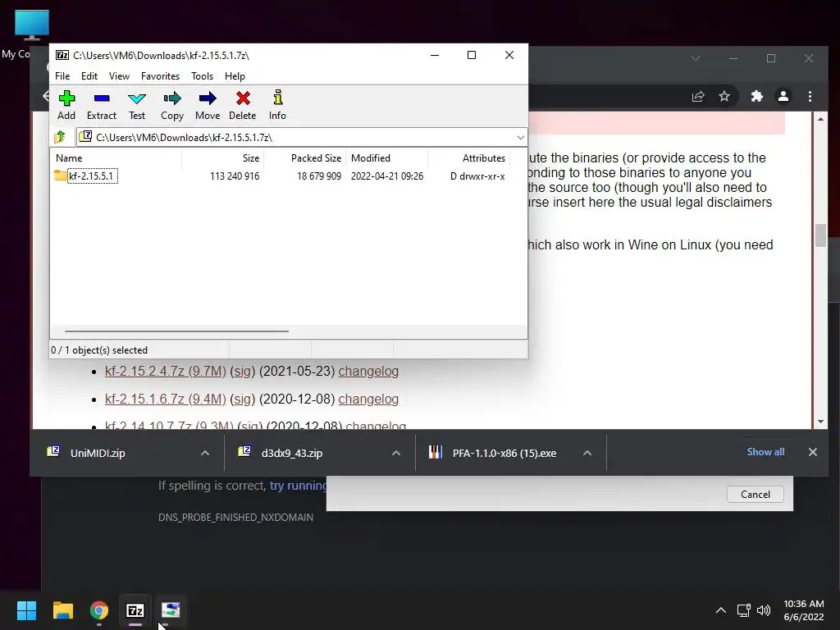Click the red Delete icon
This screenshot has width=840, height=630.
coord(243,105)
